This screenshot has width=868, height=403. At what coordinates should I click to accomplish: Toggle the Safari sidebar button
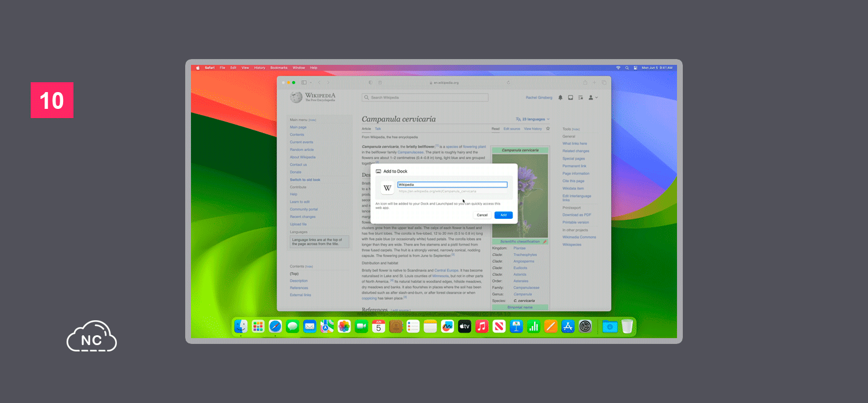(x=304, y=83)
